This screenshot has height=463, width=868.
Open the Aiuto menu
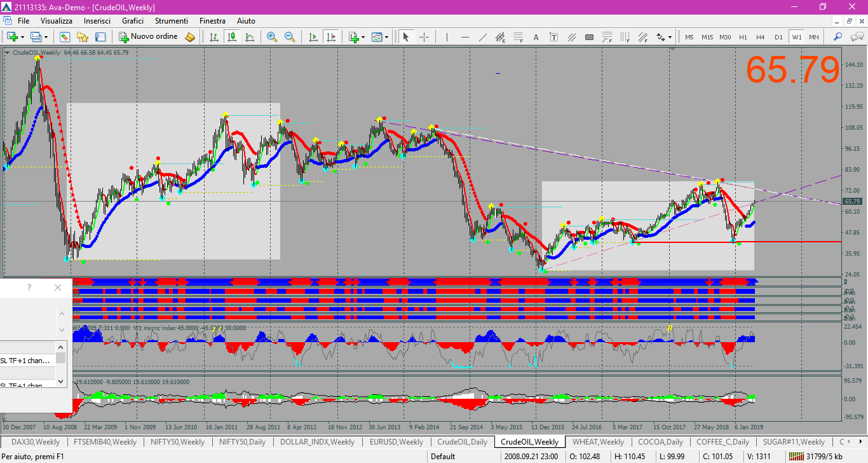tap(246, 21)
